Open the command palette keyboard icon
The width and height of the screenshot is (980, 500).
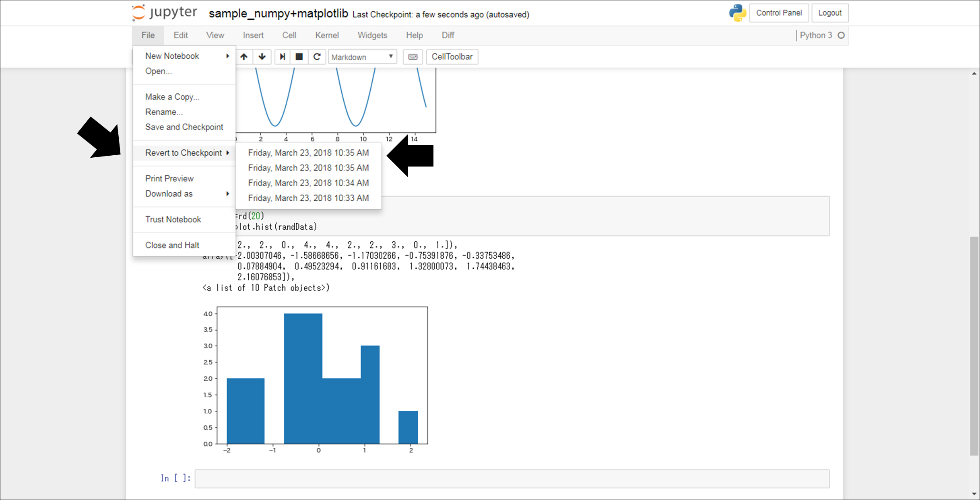[413, 57]
